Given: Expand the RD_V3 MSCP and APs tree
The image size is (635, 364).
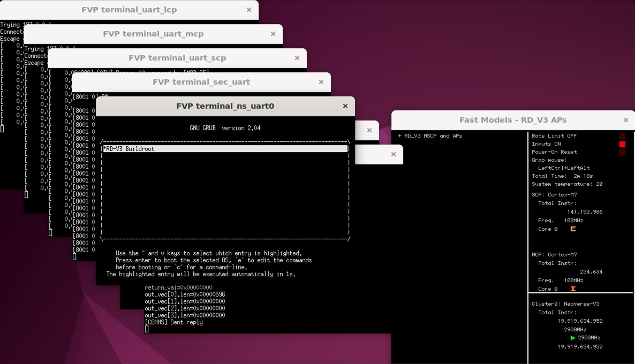Looking at the screenshot, I should tap(399, 136).
